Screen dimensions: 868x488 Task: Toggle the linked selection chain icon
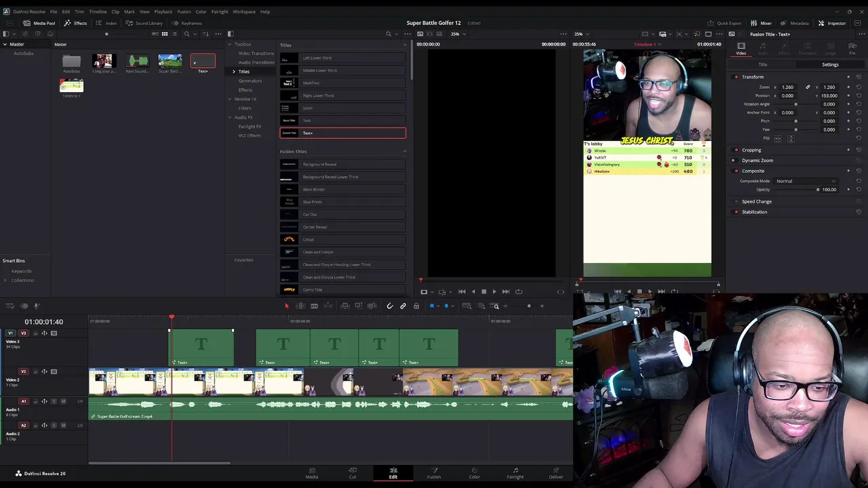tap(403, 306)
